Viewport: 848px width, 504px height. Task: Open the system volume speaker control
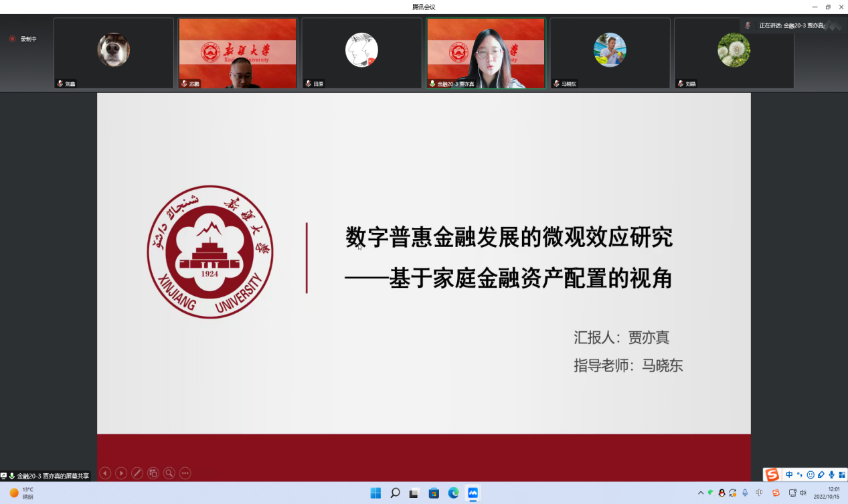pos(803,493)
